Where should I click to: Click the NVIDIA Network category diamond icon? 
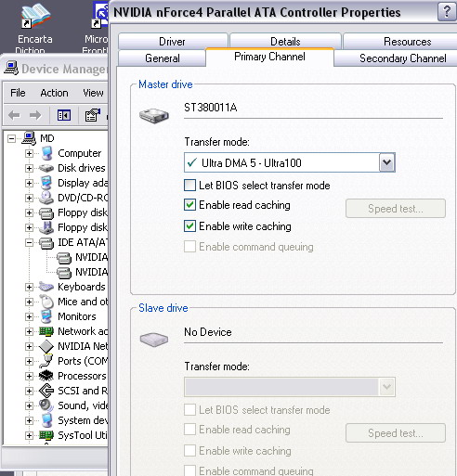46,346
